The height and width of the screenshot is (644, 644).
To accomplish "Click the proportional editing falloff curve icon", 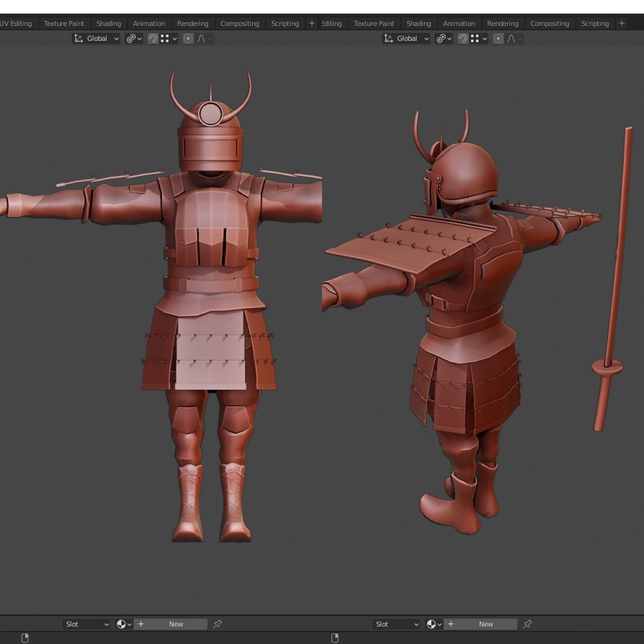I will point(202,38).
